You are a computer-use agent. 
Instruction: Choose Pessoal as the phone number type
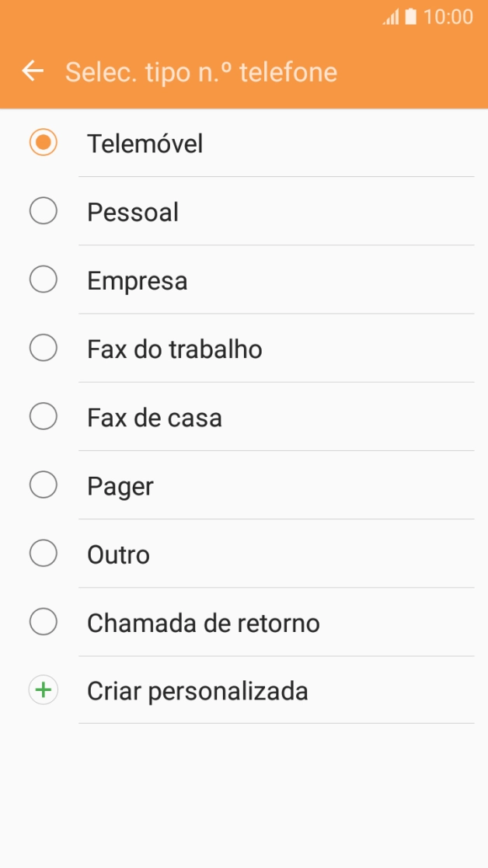point(43,212)
